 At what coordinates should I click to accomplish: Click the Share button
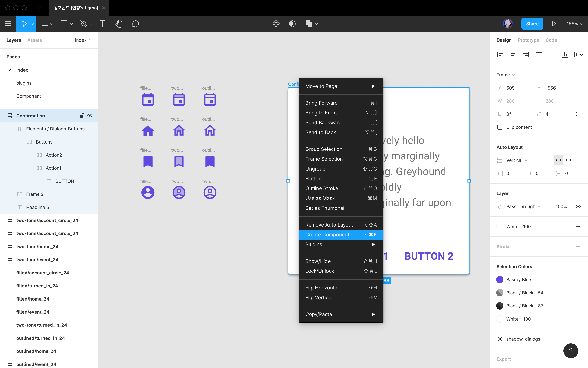(x=532, y=24)
